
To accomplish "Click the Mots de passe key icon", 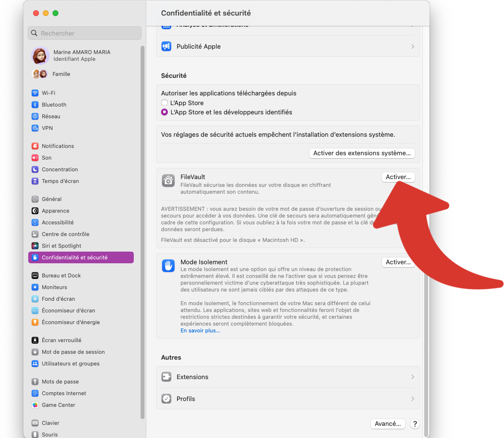I will (35, 382).
